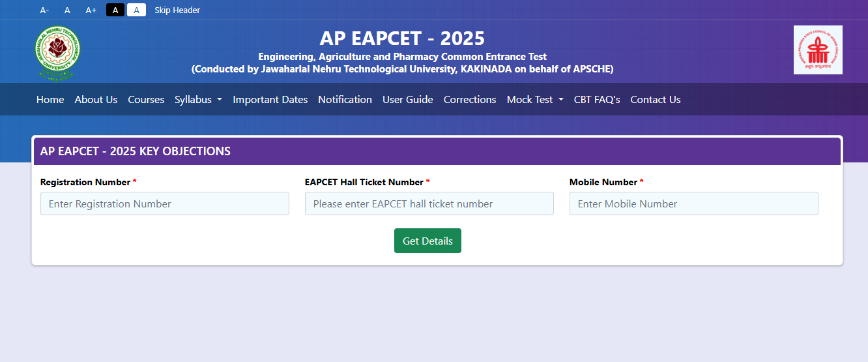The height and width of the screenshot is (362, 868).
Task: Open the Notification page
Action: [345, 100]
